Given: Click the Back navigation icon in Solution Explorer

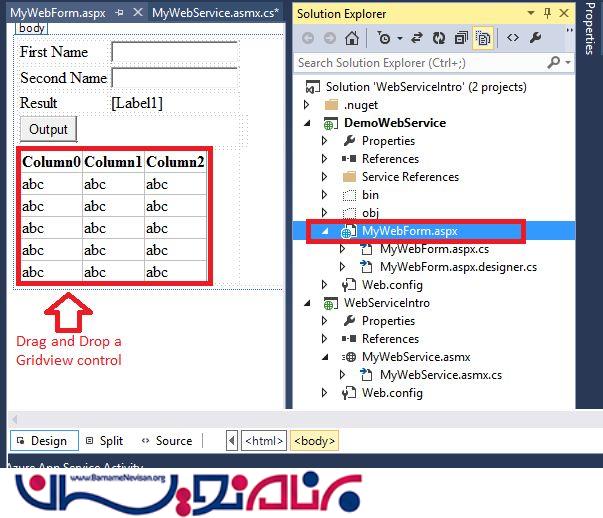Looking at the screenshot, I should pos(308,38).
